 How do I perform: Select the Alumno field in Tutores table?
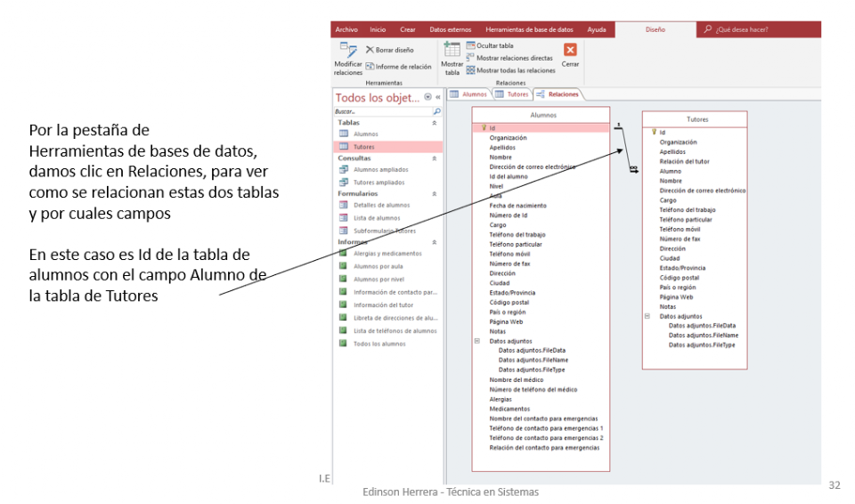[x=670, y=171]
